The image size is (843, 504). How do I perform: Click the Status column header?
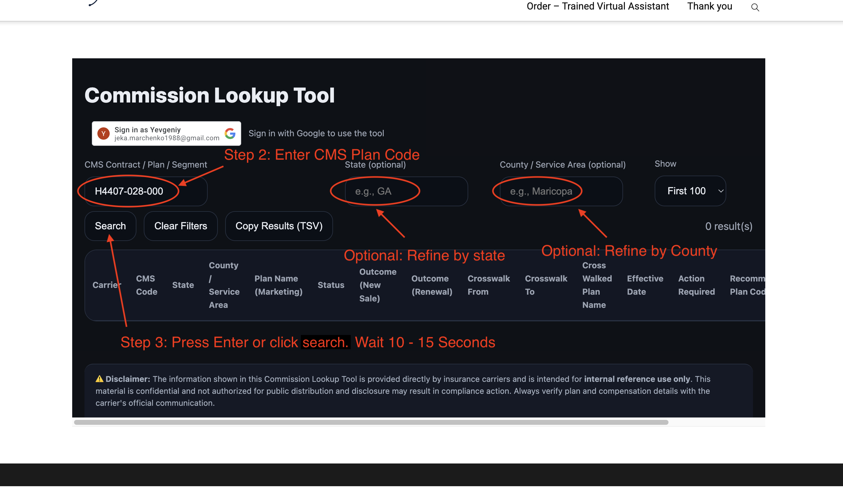pos(331,285)
